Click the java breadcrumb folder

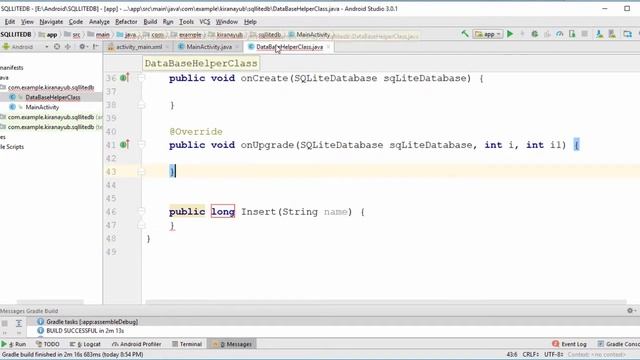[x=127, y=35]
